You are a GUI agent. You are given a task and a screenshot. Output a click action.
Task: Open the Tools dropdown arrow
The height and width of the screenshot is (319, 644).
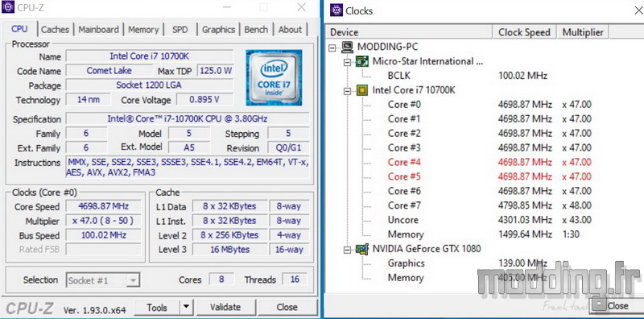coord(187,307)
